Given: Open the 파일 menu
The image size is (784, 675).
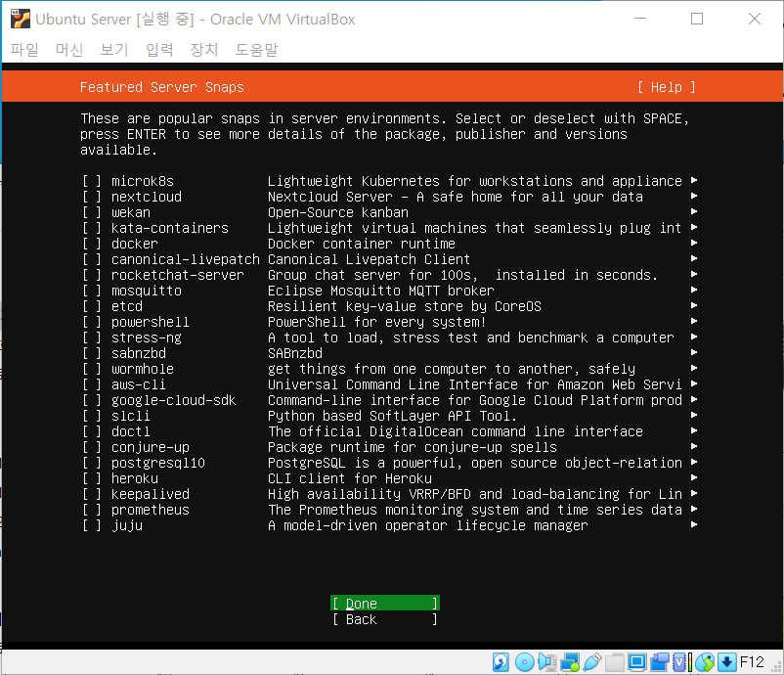Looking at the screenshot, I should 24,49.
